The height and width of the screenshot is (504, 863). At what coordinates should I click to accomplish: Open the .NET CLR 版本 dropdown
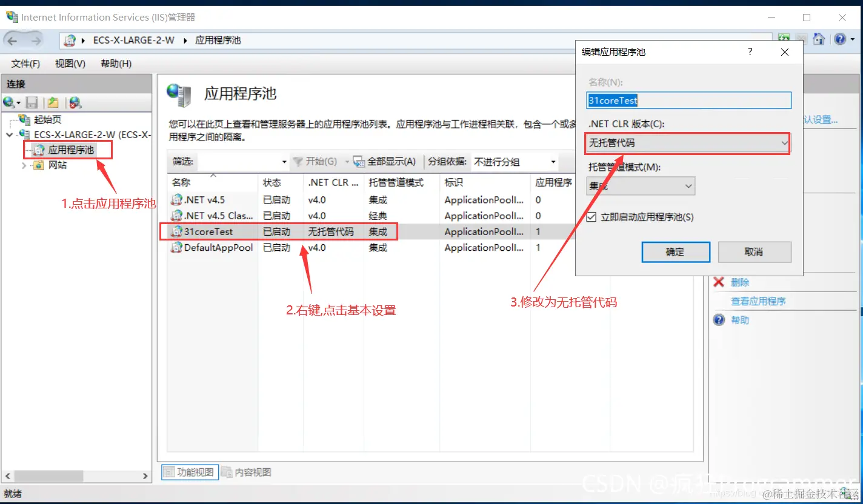(x=688, y=144)
